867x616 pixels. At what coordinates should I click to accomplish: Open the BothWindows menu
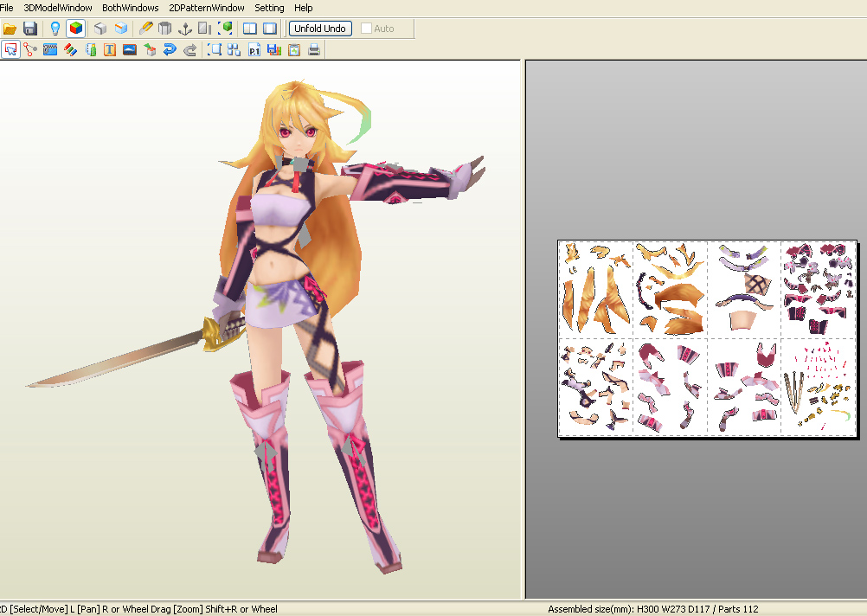click(131, 8)
